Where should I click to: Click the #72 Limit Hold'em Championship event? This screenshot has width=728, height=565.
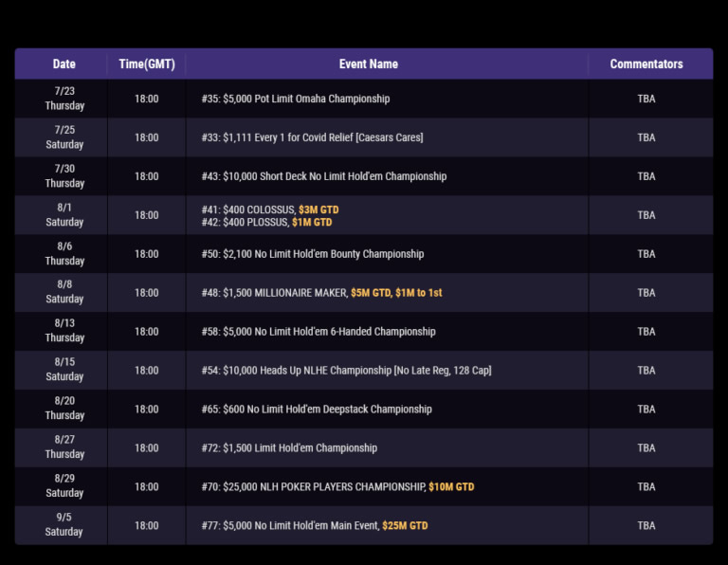coord(289,448)
